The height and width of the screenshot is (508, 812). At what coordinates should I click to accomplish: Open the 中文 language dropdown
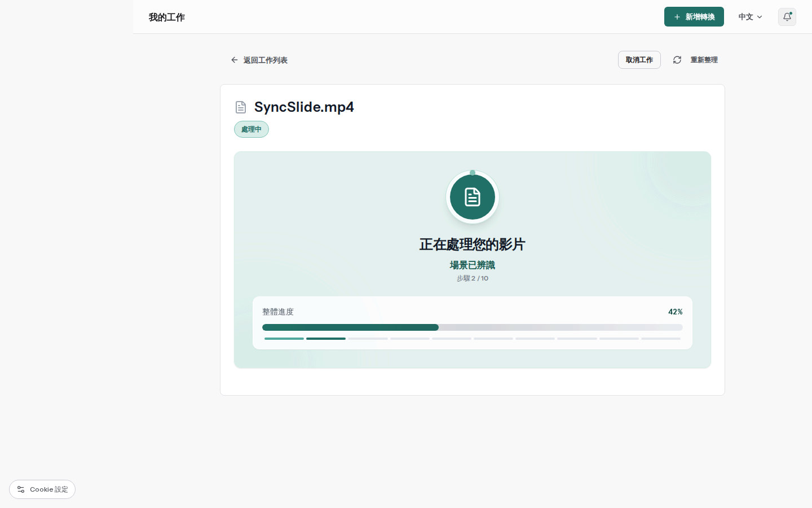751,17
